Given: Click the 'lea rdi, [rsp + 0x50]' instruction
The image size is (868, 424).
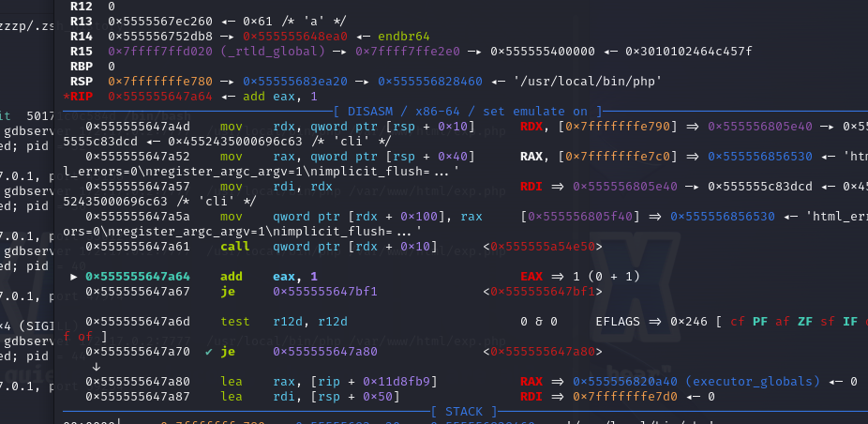Looking at the screenshot, I should (x=309, y=397).
